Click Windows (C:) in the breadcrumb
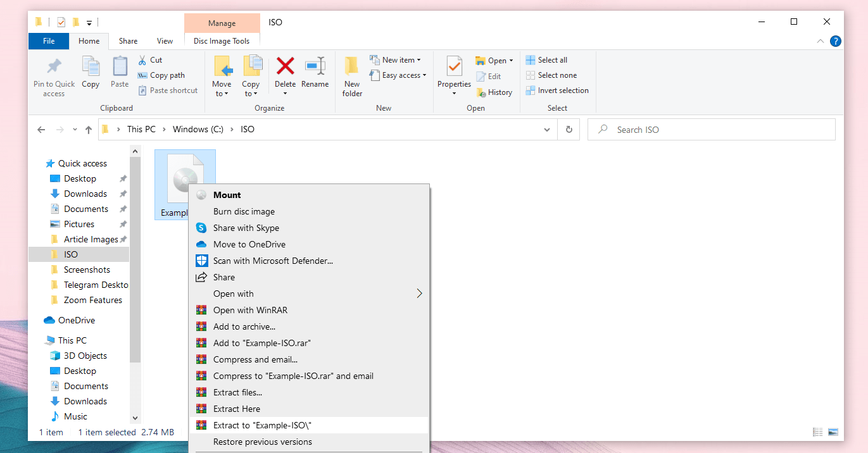Image resolution: width=868 pixels, height=453 pixels. [x=199, y=129]
